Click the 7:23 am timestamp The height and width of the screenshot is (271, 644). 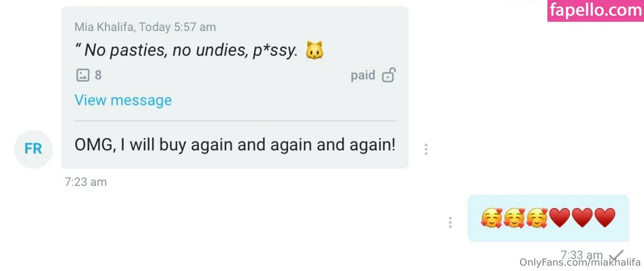(x=86, y=182)
